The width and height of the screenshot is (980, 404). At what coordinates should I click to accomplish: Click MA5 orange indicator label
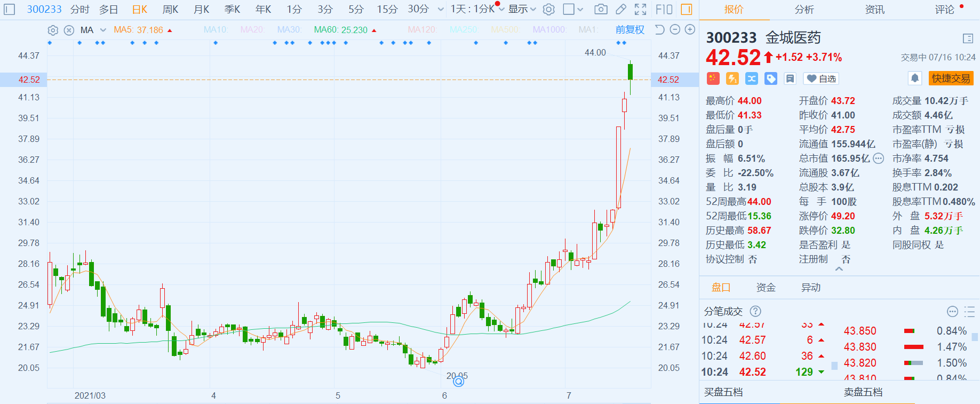(139, 30)
